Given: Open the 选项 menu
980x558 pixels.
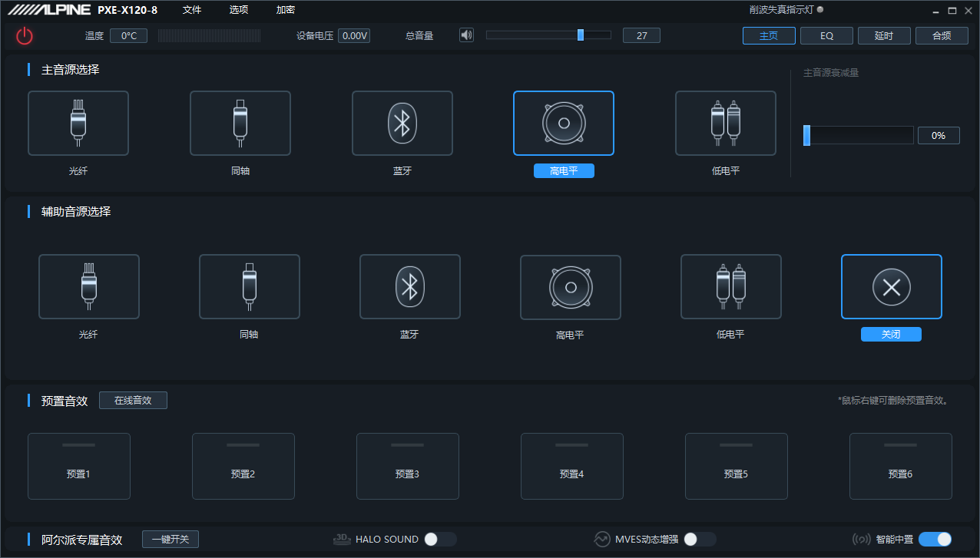Looking at the screenshot, I should (239, 10).
